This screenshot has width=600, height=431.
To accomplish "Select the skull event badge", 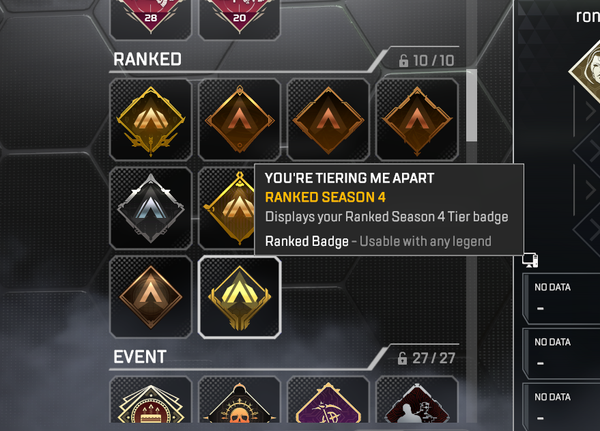I will [240, 400].
